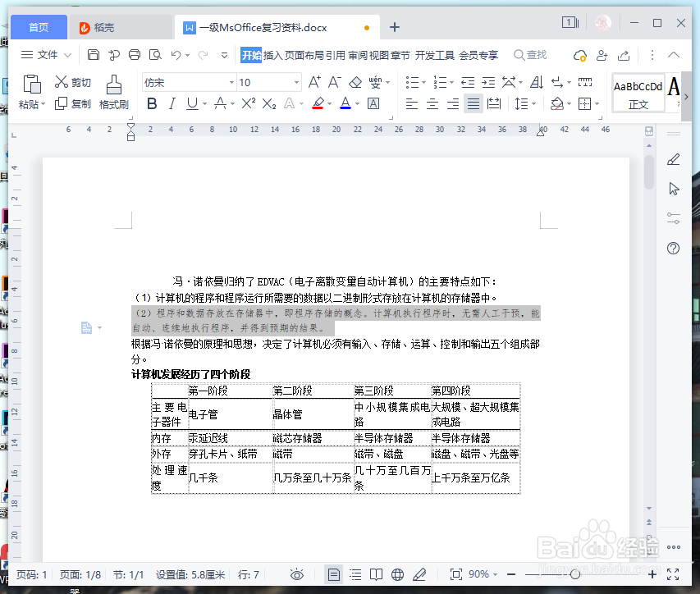This screenshot has width=700, height=594.
Task: Click the Cut scissors button
Action: (x=73, y=82)
